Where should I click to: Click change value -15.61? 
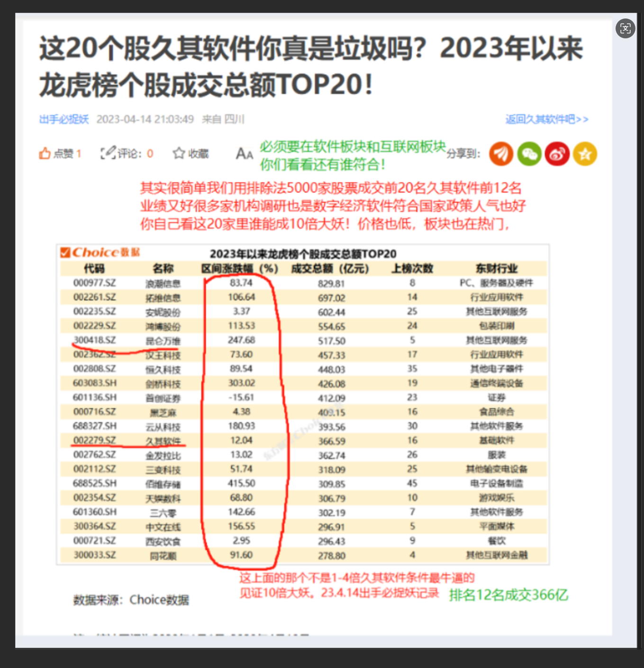click(x=241, y=397)
